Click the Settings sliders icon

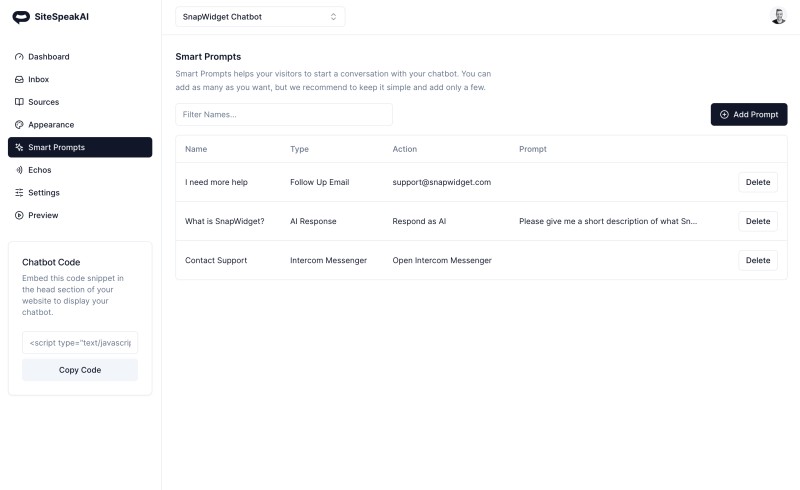[x=19, y=192]
